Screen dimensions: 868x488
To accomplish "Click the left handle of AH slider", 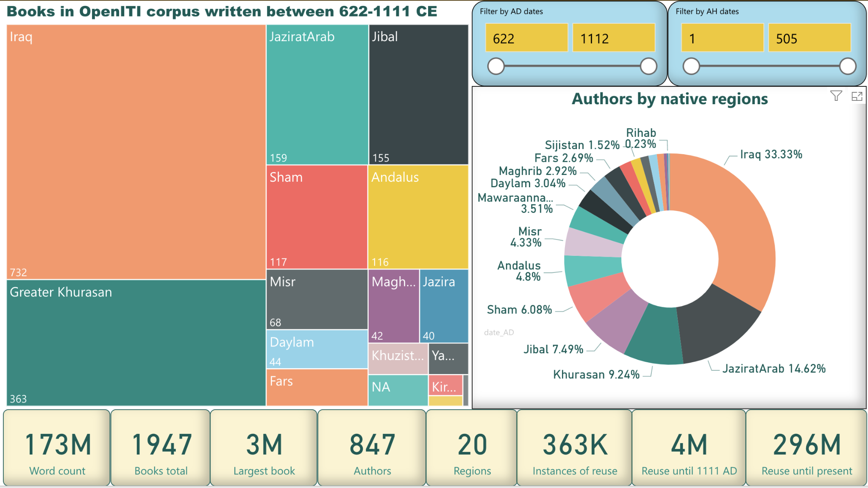I will pos(691,66).
